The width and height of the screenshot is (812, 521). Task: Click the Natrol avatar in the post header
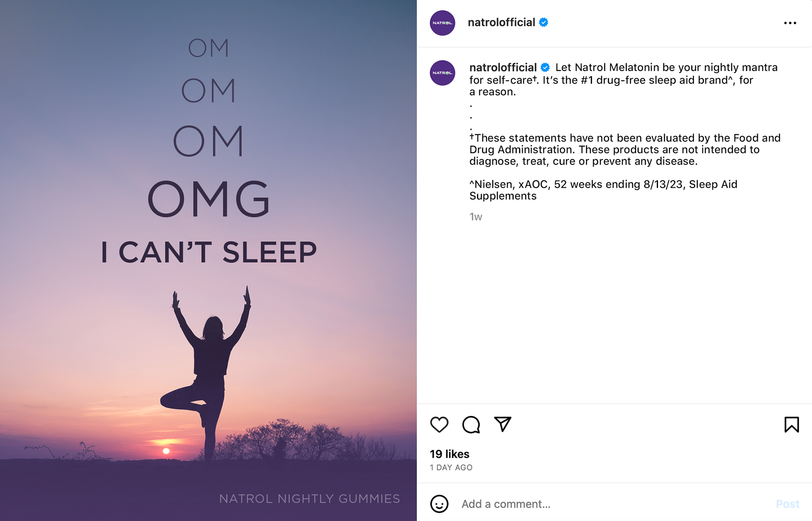point(442,23)
